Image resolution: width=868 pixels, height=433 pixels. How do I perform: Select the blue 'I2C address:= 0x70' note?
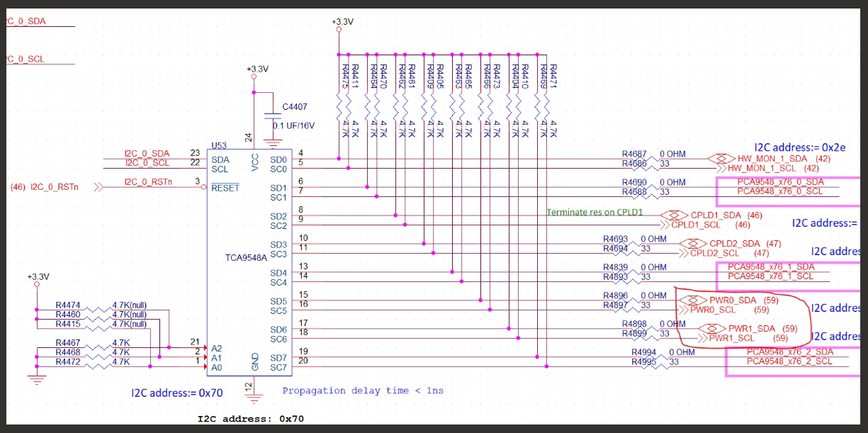point(177,392)
